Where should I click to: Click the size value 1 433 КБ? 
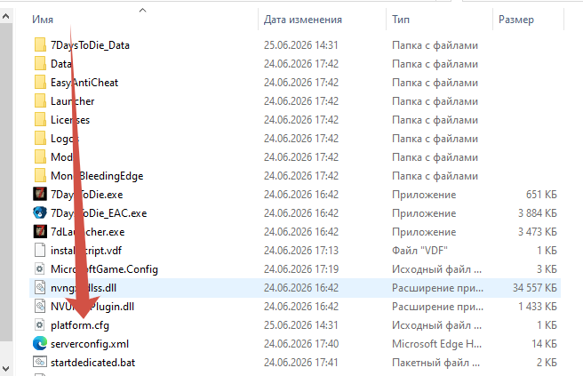click(x=538, y=307)
